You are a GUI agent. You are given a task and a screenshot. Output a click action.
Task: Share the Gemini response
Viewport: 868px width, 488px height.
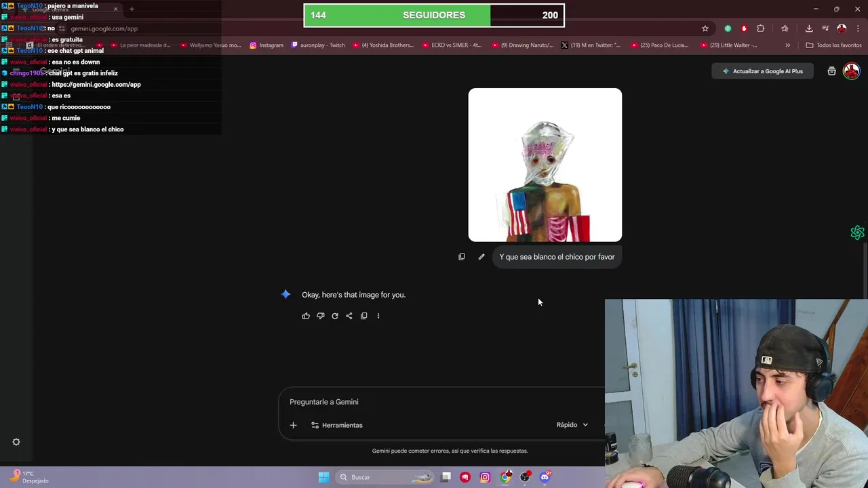[349, 316]
